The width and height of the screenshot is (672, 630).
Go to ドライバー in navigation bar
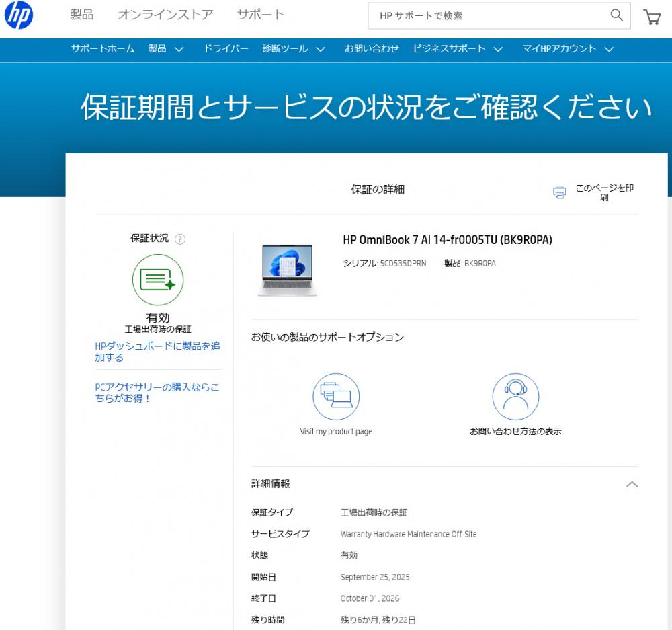click(x=226, y=49)
